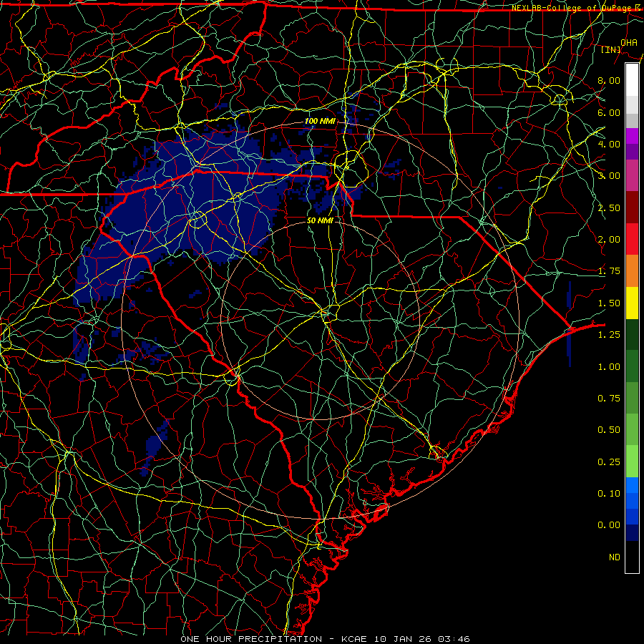Click the 10 JAN 26 date text
Screen dimensions: 644x644
(402, 639)
